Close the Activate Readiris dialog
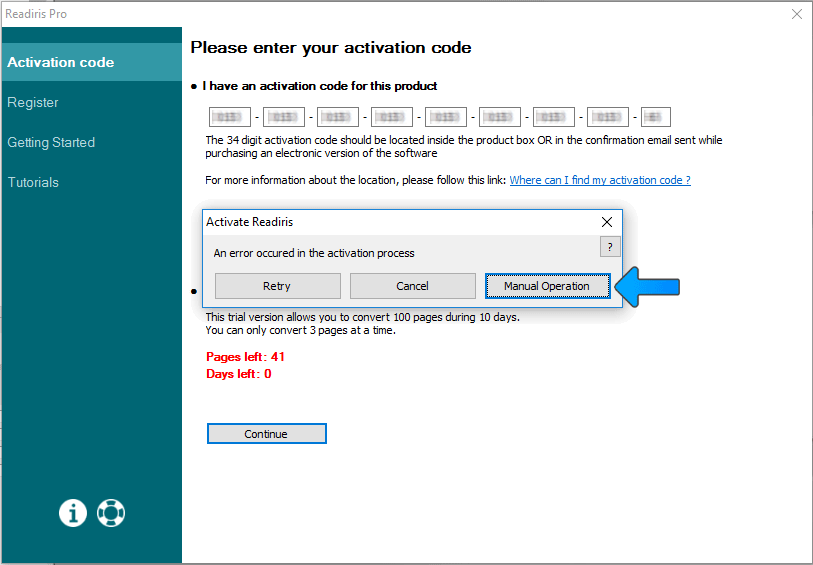This screenshot has width=813, height=565. click(606, 222)
